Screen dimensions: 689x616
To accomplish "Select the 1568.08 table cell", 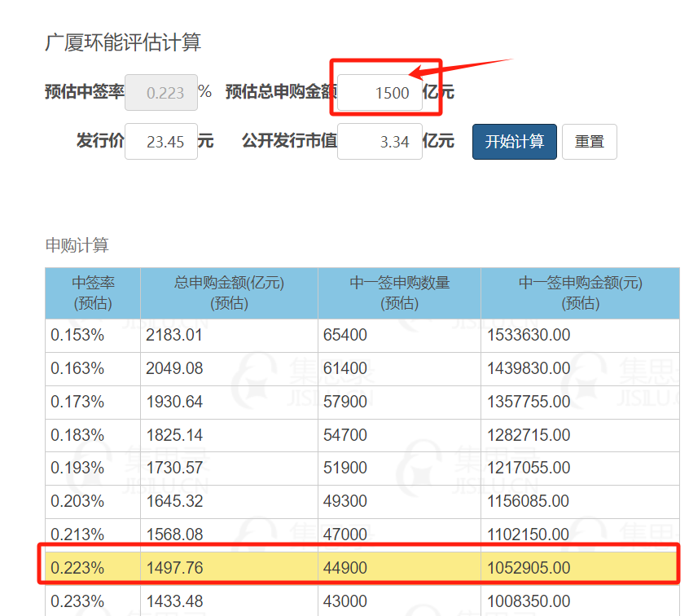I will [229, 535].
